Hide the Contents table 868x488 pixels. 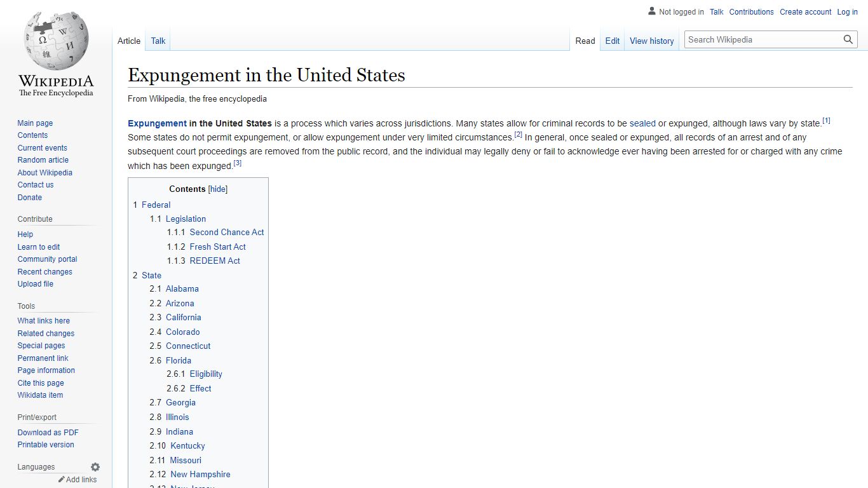tap(218, 189)
